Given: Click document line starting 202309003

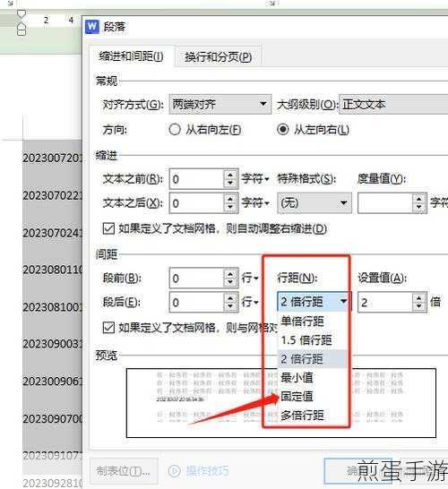Looking at the screenshot, I should [x=52, y=344].
